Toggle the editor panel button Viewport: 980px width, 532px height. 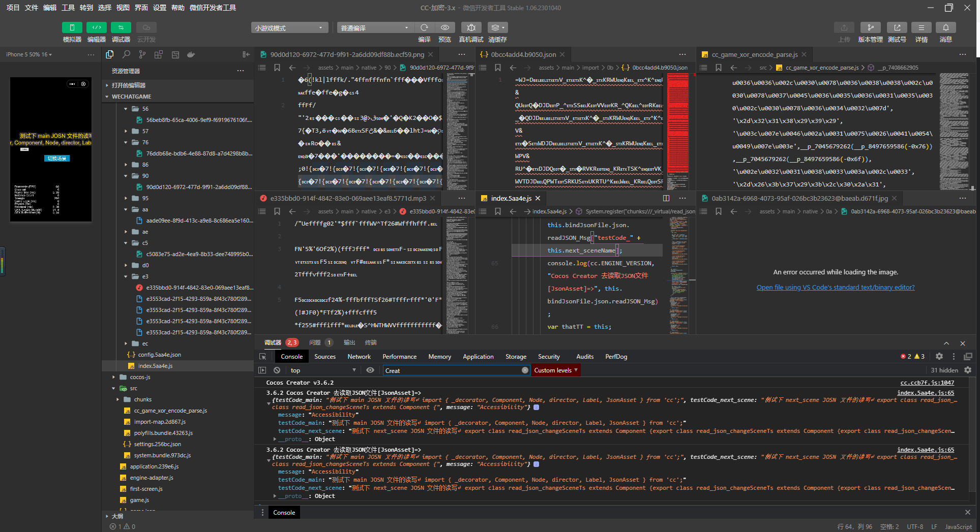[96, 27]
